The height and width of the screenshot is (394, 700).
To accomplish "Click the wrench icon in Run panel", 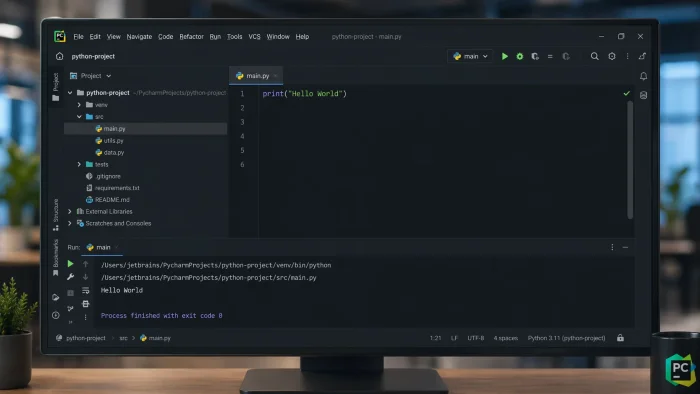I will click(71, 277).
